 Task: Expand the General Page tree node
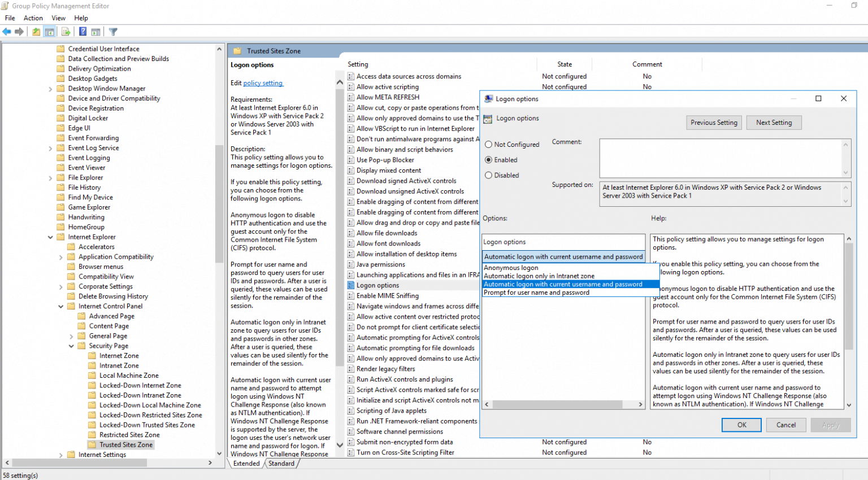(x=71, y=336)
